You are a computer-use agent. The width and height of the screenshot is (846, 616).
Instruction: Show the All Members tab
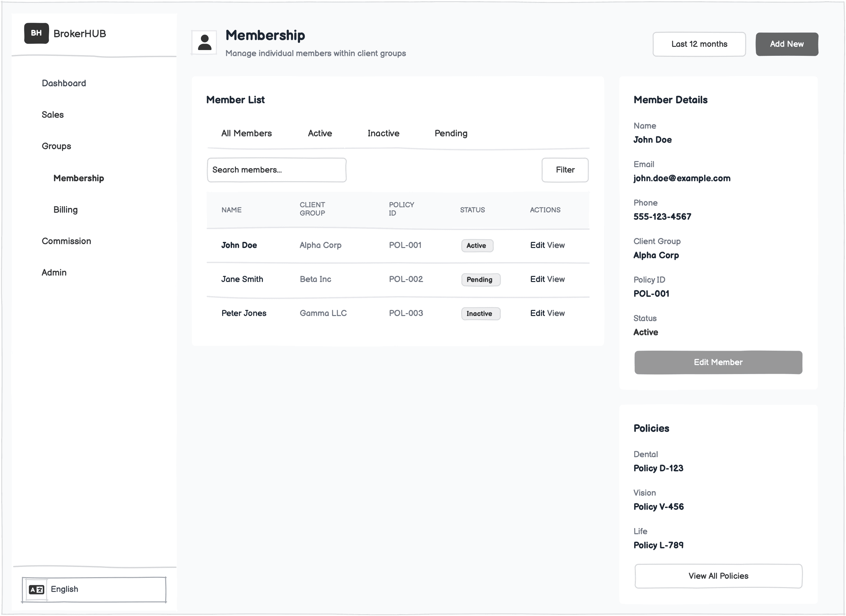pos(246,133)
